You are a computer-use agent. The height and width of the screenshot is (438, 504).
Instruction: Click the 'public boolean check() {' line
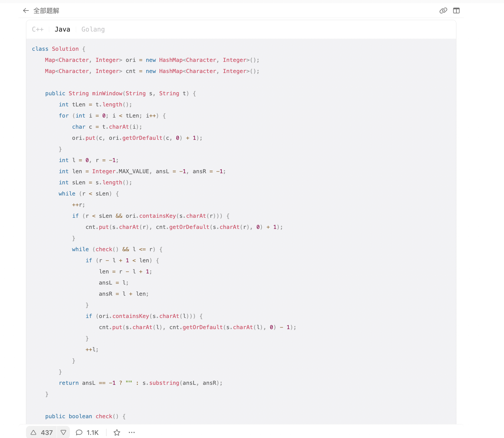coord(85,416)
